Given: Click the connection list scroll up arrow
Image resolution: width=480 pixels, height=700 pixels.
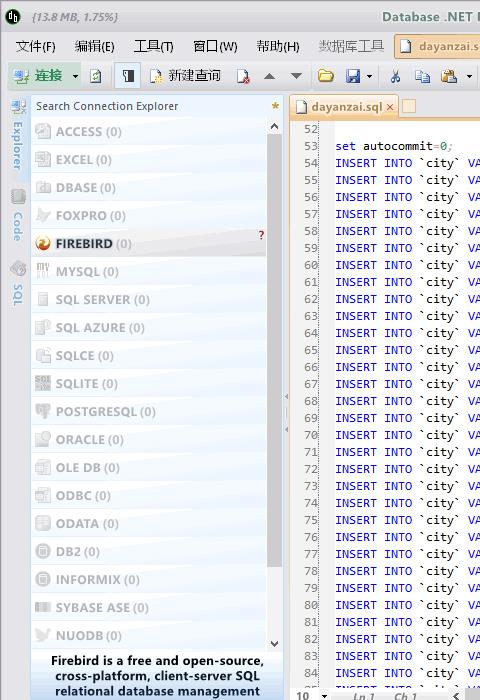Looking at the screenshot, I should coord(275,127).
